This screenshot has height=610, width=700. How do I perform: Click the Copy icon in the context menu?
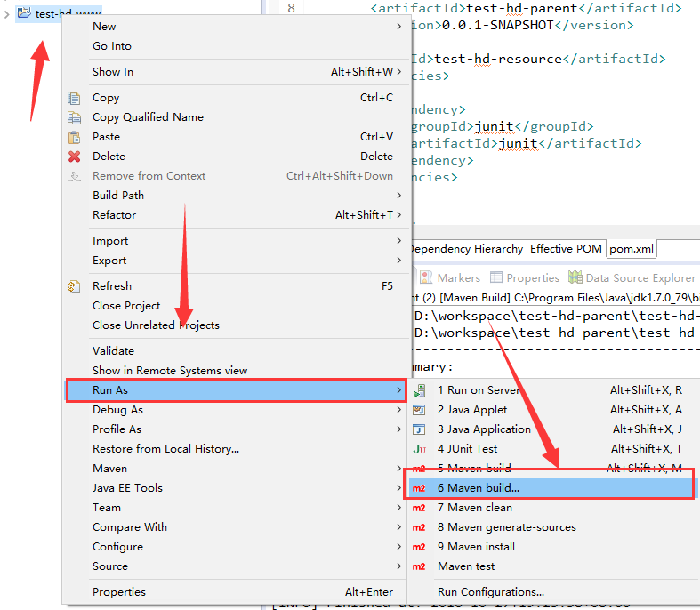click(x=74, y=98)
